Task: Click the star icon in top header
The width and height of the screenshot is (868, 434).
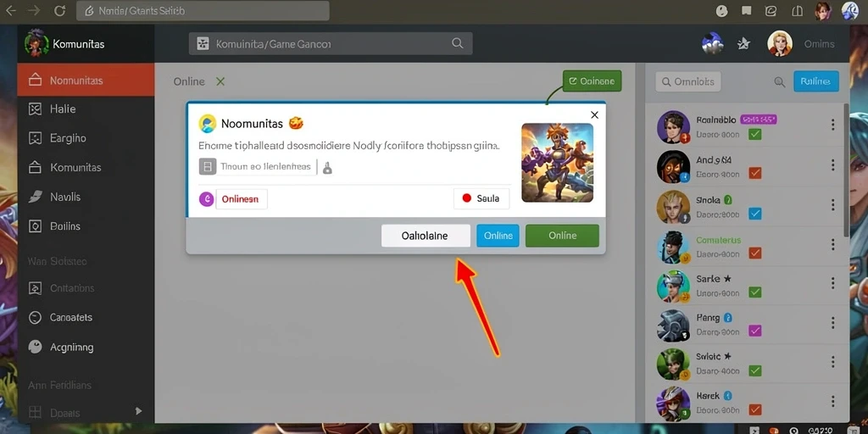Action: click(744, 43)
